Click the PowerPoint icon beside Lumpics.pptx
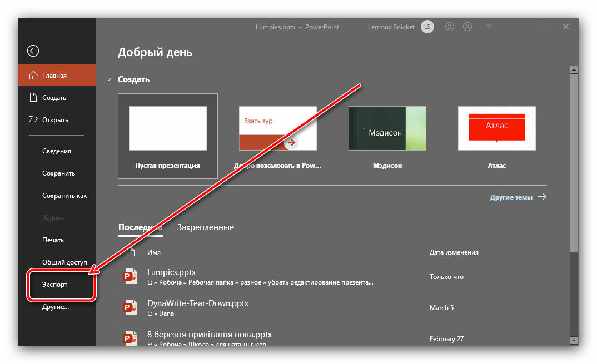 (x=131, y=277)
